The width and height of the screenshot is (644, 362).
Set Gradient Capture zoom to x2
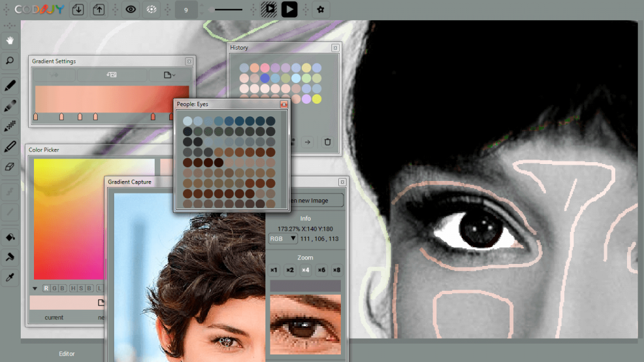[290, 270]
